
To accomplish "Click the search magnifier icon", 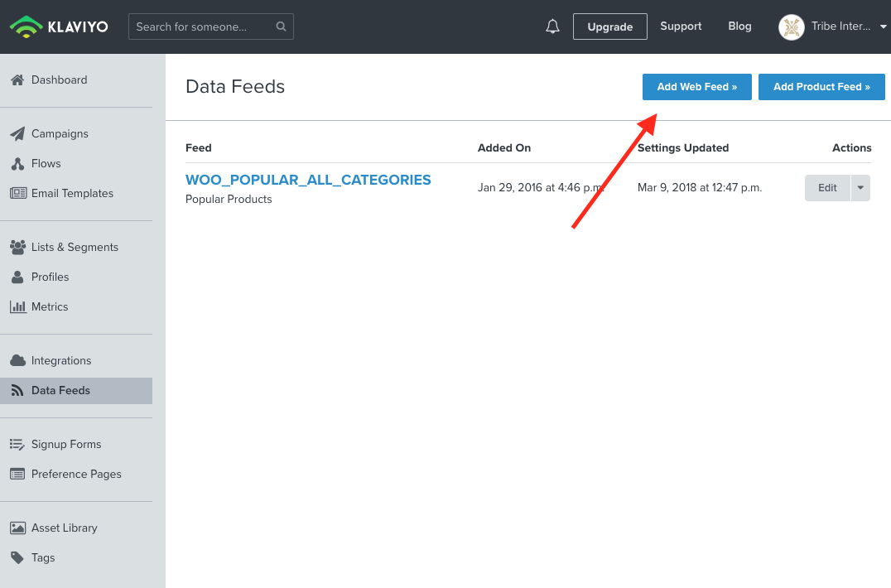I will click(281, 27).
